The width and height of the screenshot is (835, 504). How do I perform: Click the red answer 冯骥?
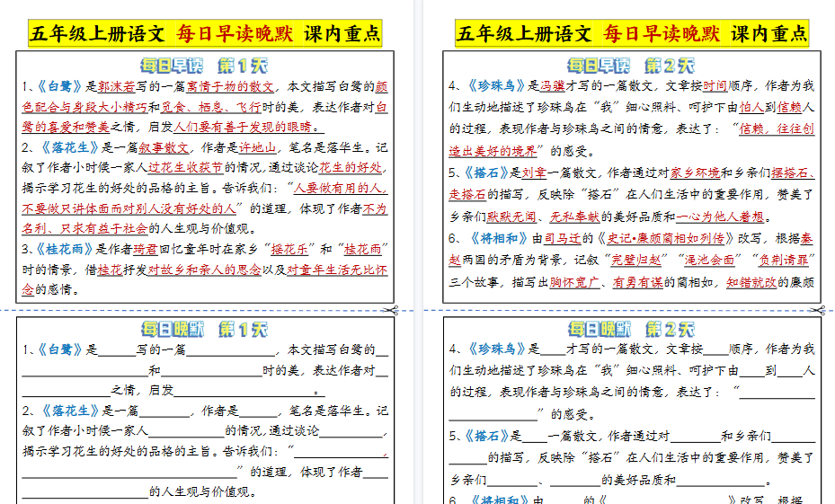(552, 85)
